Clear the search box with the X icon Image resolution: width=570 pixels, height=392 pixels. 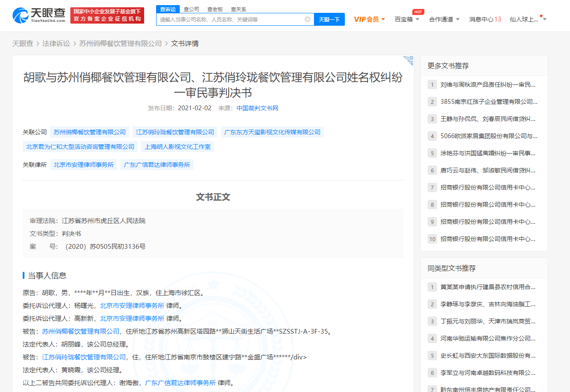pos(308,19)
